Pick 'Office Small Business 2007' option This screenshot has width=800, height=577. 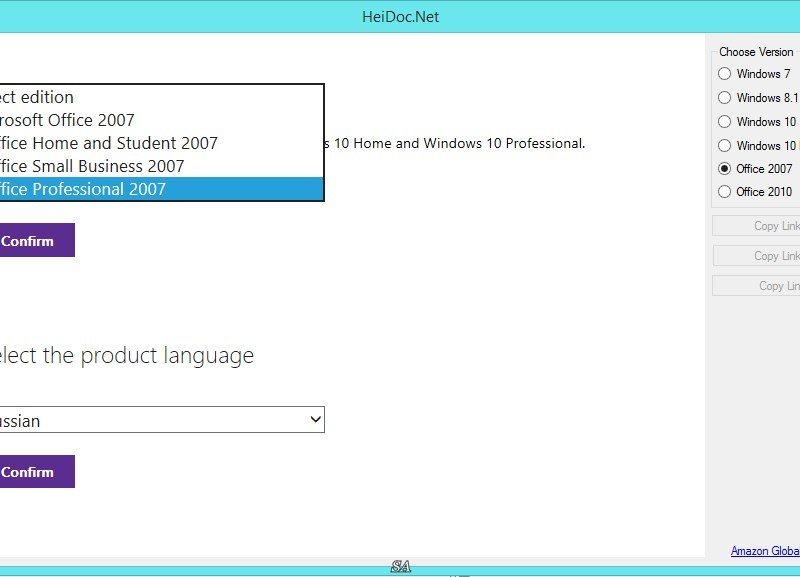tap(161, 166)
